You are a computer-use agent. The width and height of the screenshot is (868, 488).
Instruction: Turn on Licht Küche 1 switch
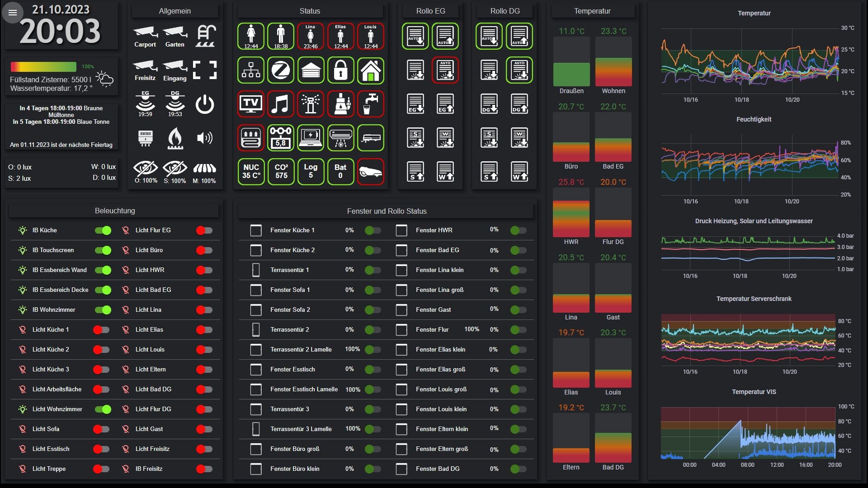coord(101,330)
